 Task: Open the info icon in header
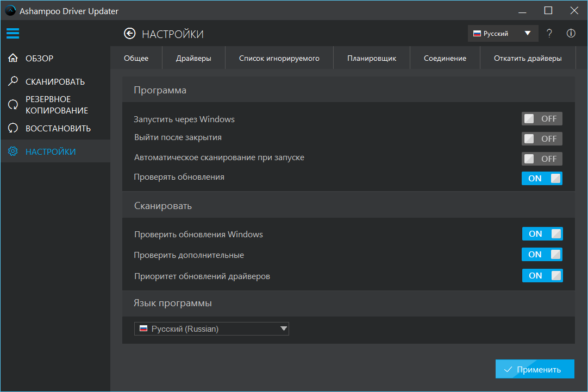(571, 34)
